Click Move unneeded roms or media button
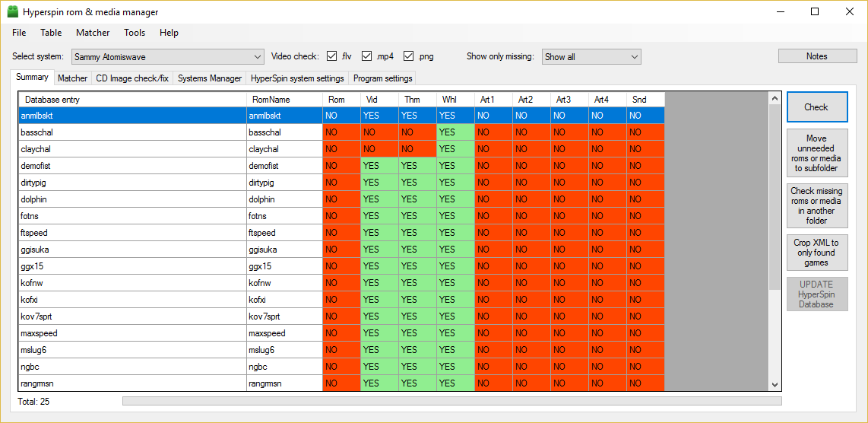The width and height of the screenshot is (868, 423). (817, 153)
